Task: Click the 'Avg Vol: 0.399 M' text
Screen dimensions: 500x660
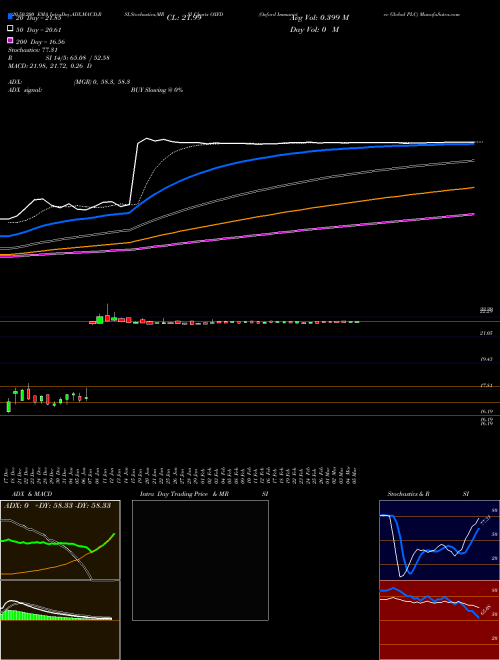Action: click(x=320, y=18)
